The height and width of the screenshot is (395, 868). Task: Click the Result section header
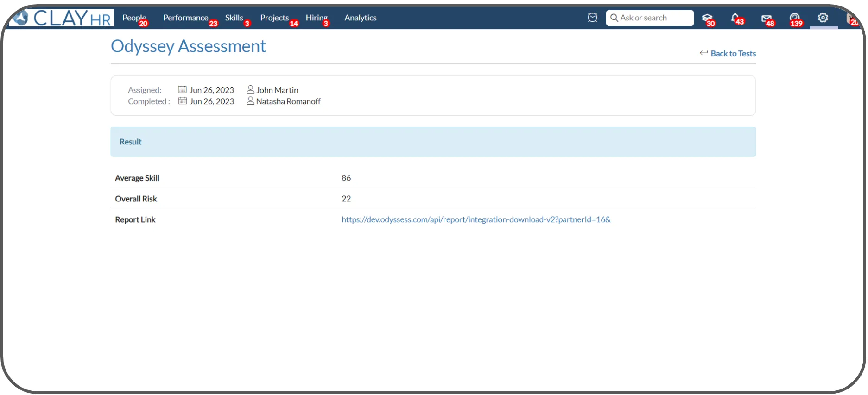tap(433, 142)
